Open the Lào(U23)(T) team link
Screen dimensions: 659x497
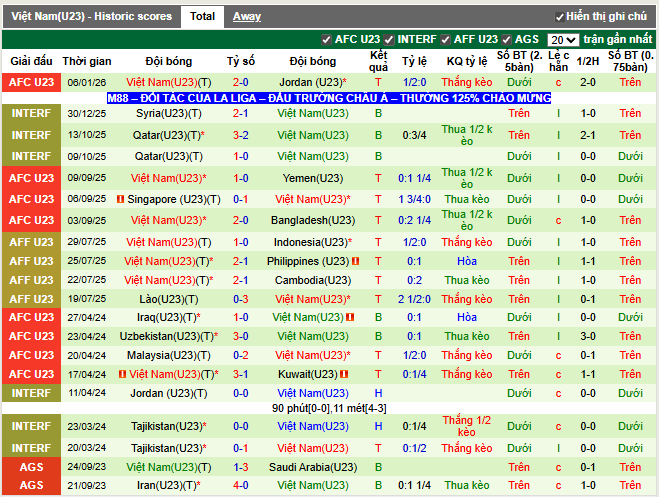coord(169,300)
